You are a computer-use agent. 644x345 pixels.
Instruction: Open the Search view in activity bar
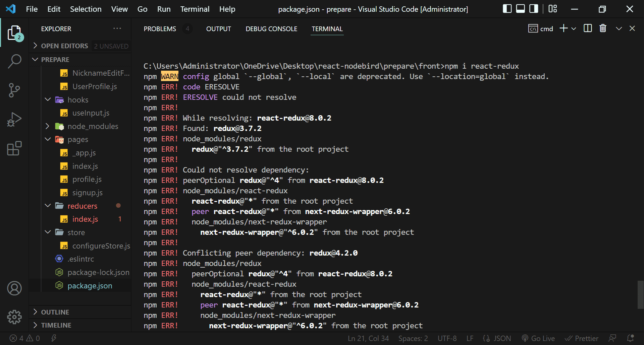tap(14, 62)
